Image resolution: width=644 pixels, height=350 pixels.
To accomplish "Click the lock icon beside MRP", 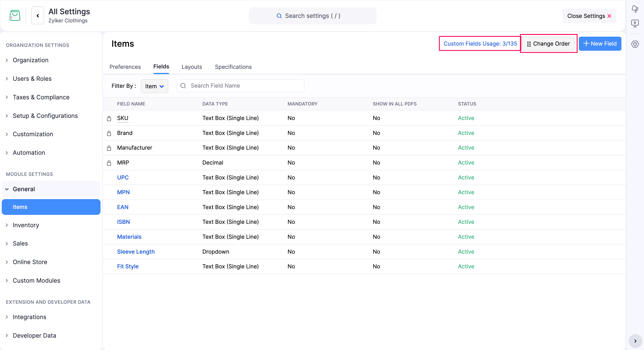I will pyautogui.click(x=109, y=163).
